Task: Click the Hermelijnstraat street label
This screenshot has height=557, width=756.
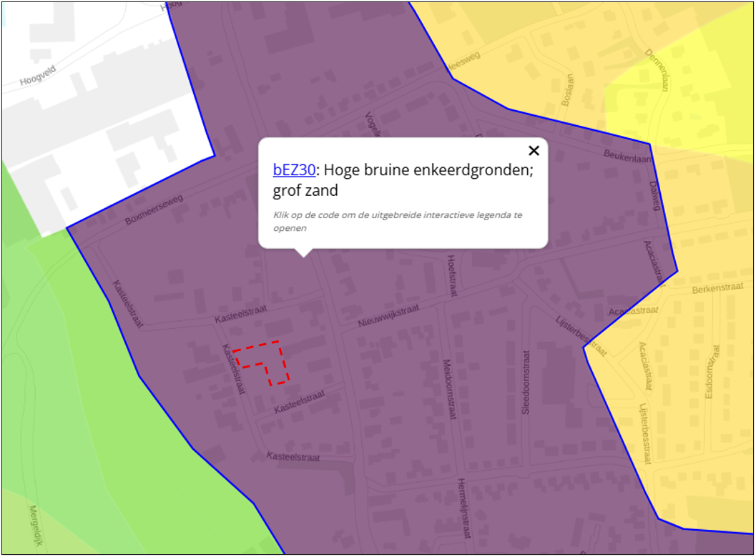Action: pyautogui.click(x=463, y=508)
